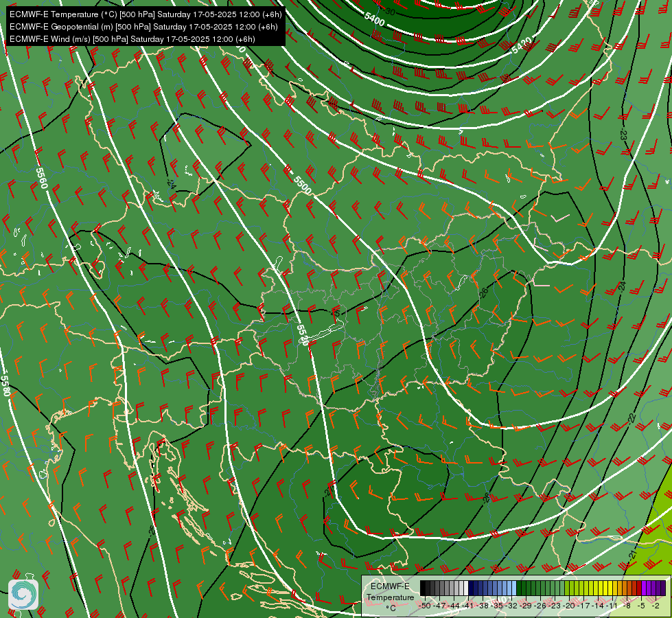Click the swirl weather logo icon
672x618 pixels.
[x=23, y=595]
